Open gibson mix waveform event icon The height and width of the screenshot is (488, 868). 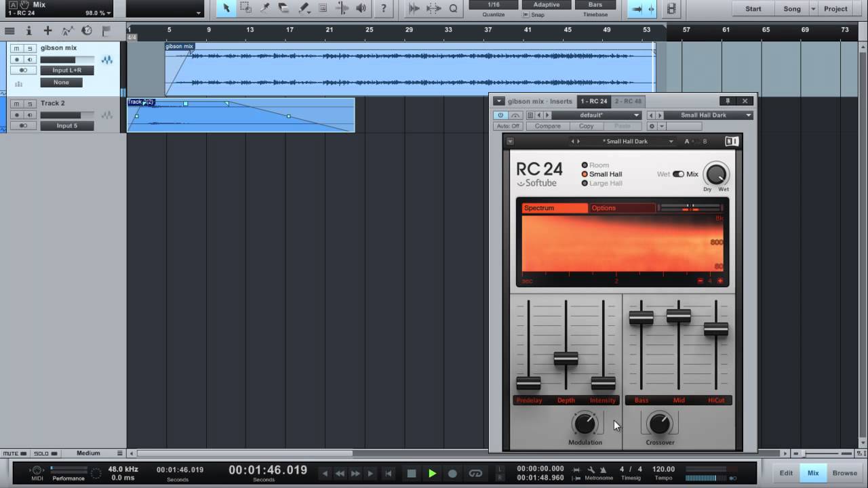pyautogui.click(x=107, y=60)
